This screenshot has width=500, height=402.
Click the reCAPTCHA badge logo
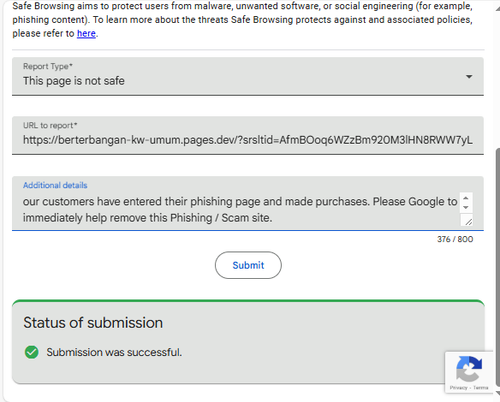click(469, 369)
